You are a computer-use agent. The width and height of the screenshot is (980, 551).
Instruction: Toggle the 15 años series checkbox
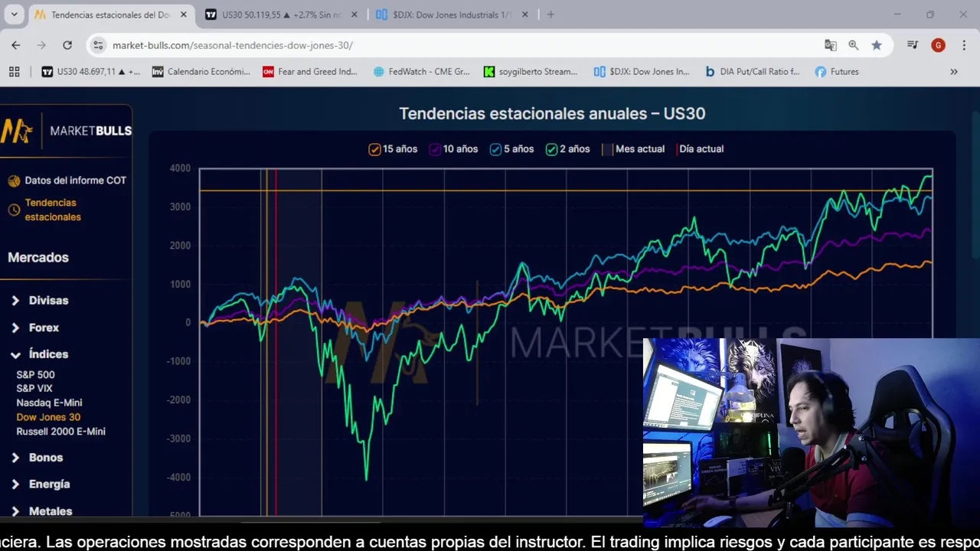point(374,149)
